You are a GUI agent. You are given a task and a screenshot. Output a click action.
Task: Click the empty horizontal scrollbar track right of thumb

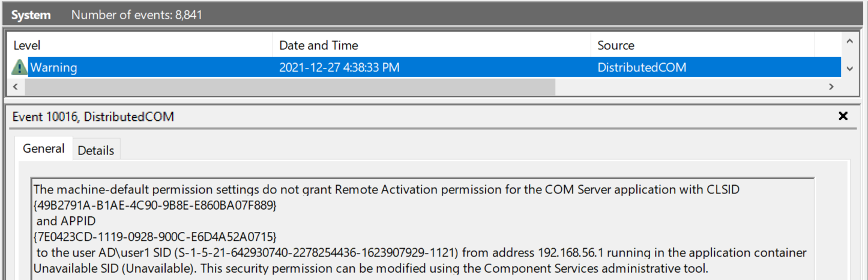click(x=689, y=87)
